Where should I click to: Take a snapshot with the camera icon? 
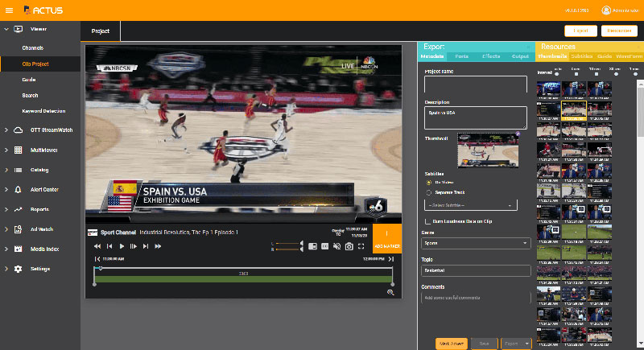click(x=349, y=246)
